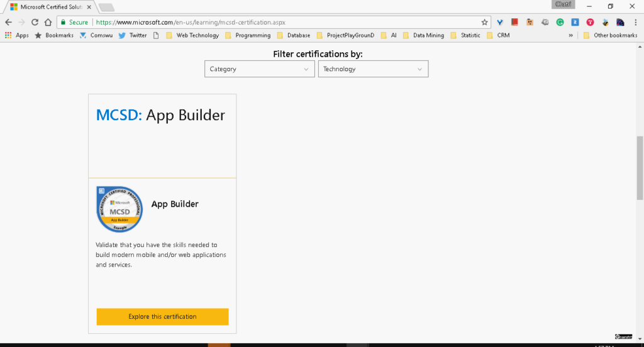Click the red circle T extension icon

click(590, 22)
